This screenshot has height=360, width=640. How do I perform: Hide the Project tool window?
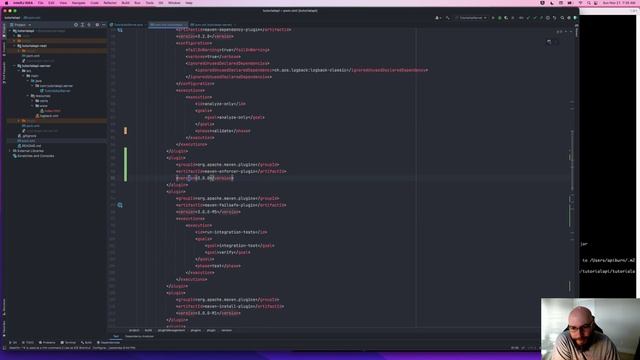(104, 25)
